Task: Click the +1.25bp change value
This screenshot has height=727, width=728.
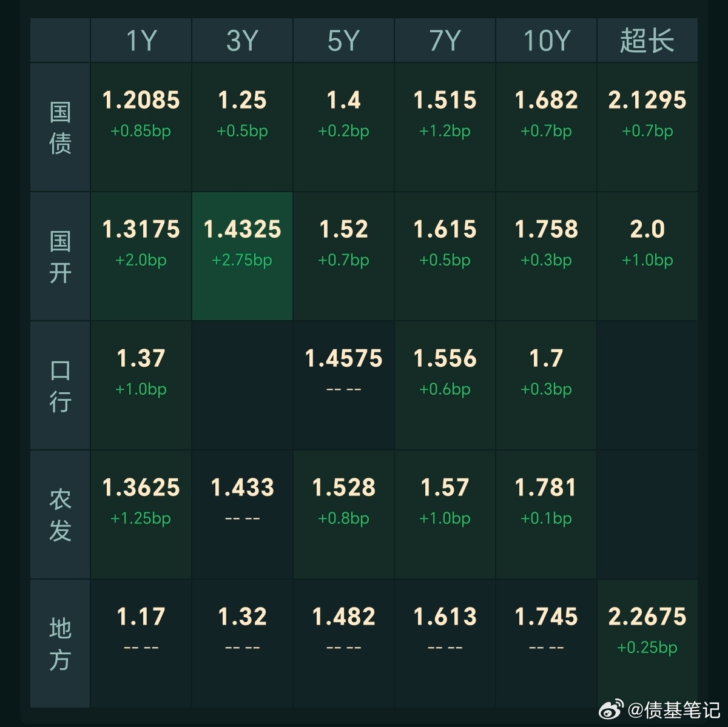Action: click(141, 518)
